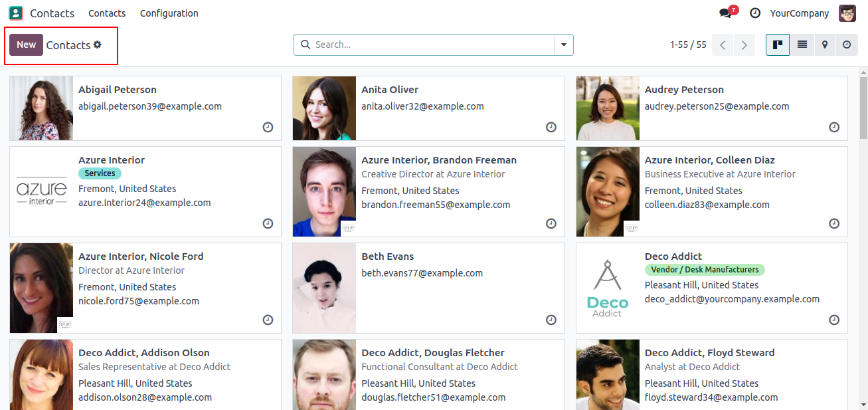Open Floyd Steward's photo thumbnail
The image size is (868, 410).
point(608,375)
